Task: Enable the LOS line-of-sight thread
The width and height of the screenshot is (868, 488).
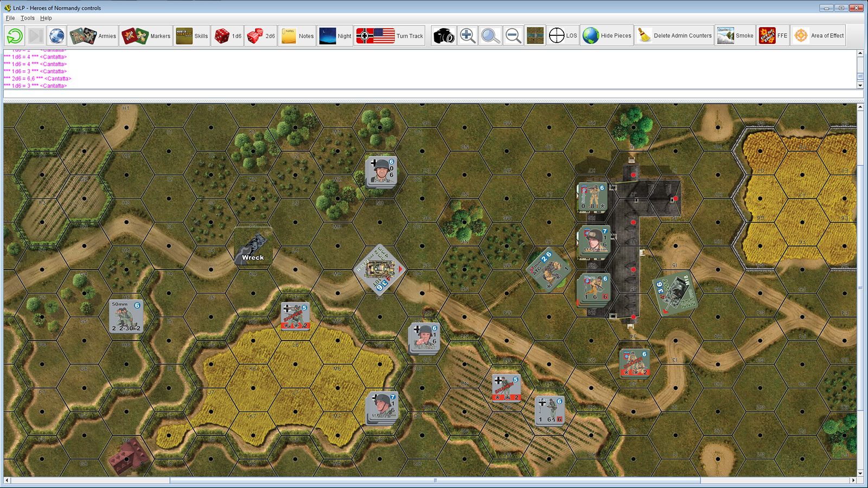Action: click(563, 36)
